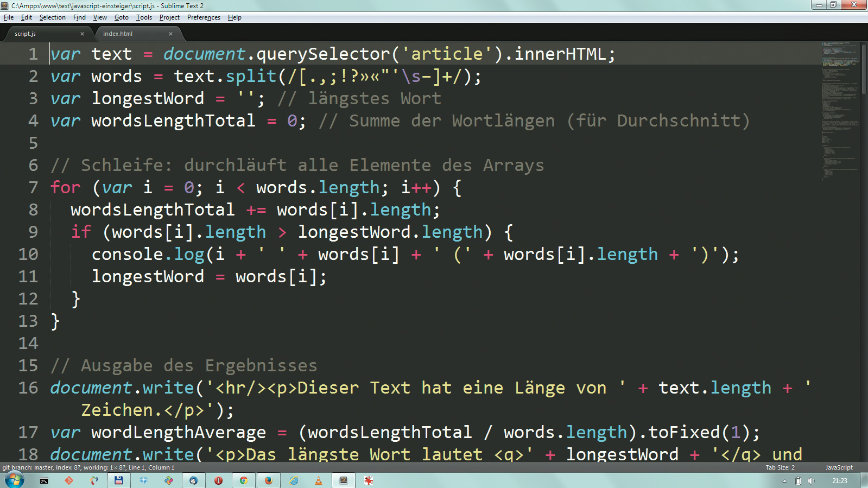Click the Sublime Text window title icon
868x488 pixels.
[x=5, y=5]
